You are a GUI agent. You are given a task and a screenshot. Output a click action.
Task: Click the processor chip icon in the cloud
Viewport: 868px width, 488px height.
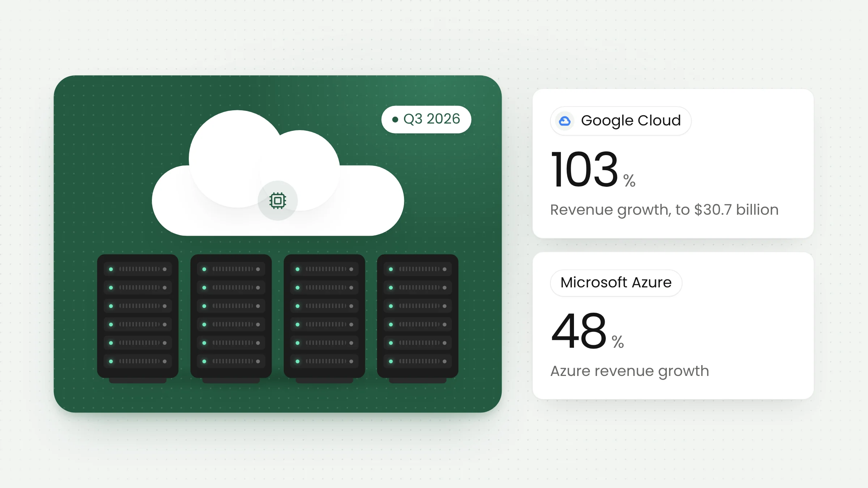(x=278, y=201)
